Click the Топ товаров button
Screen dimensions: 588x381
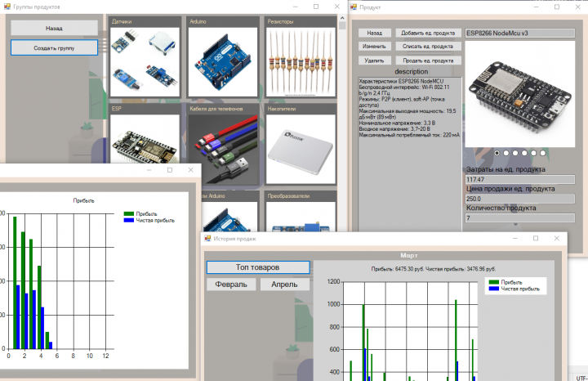click(x=258, y=267)
